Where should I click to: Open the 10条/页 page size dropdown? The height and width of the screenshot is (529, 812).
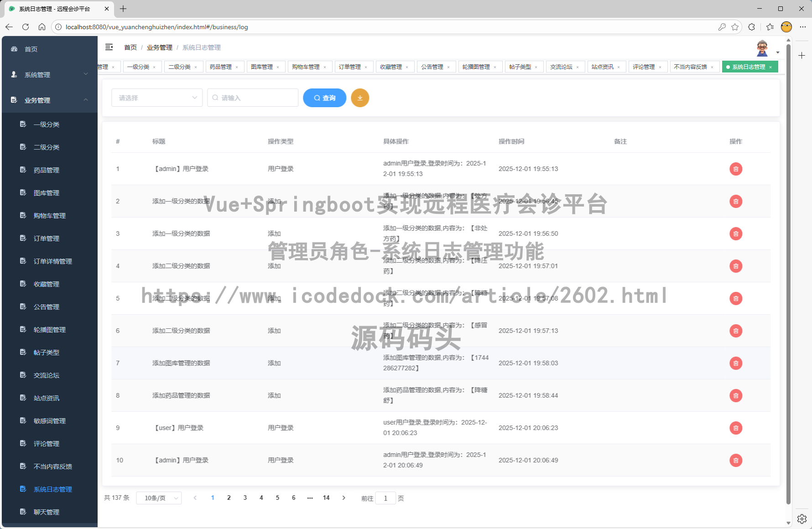159,498
